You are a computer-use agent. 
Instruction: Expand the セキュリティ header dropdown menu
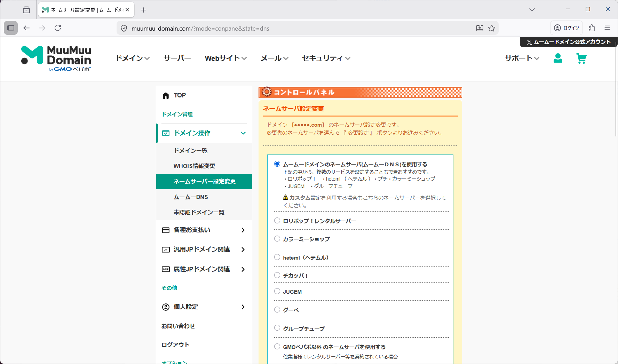click(x=326, y=58)
